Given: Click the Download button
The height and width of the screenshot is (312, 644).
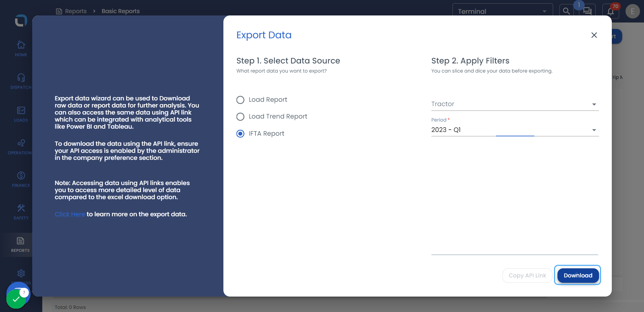Looking at the screenshot, I should (x=578, y=275).
